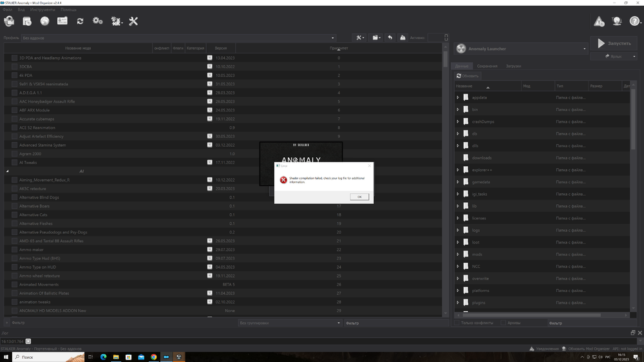
Task: Open the notifications warning triangle icon
Action: click(x=599, y=21)
